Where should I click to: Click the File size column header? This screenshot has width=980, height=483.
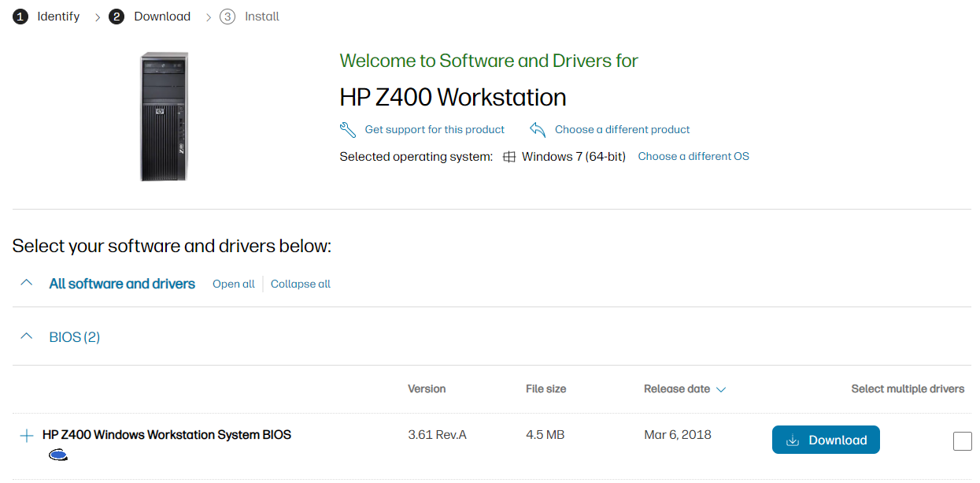coord(546,389)
